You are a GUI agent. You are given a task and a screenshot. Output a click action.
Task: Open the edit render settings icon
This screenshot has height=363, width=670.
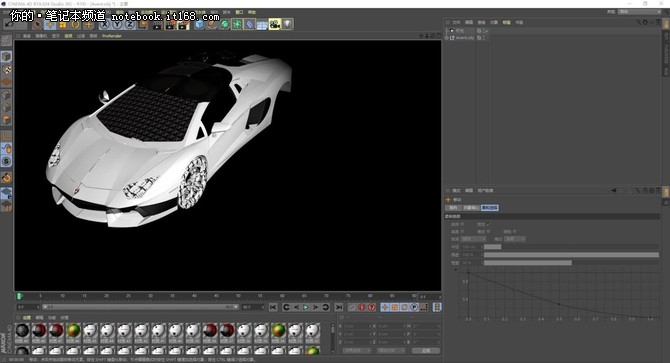183,25
